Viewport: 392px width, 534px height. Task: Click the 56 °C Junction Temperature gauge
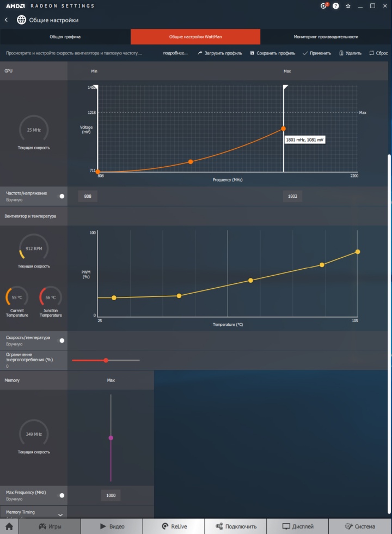point(50,297)
